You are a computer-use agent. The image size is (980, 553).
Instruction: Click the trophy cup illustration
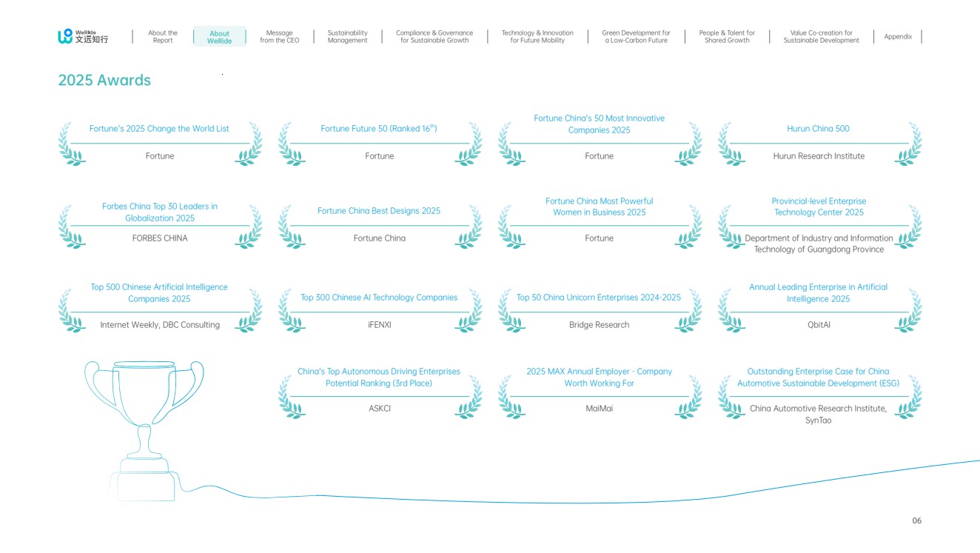pyautogui.click(x=144, y=430)
